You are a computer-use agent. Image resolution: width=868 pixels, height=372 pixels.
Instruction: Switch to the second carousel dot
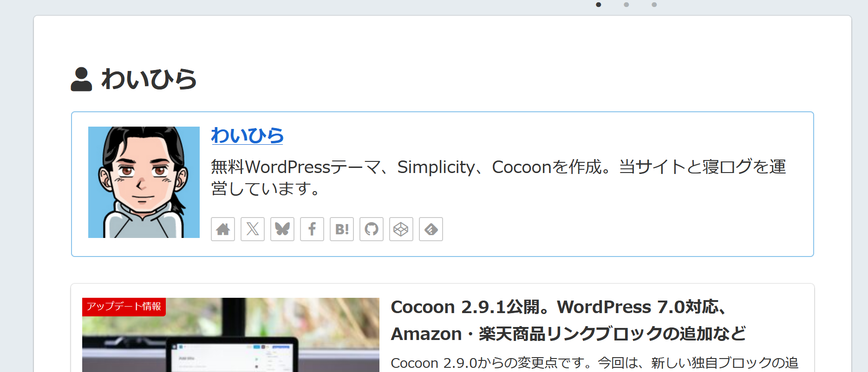tap(627, 5)
